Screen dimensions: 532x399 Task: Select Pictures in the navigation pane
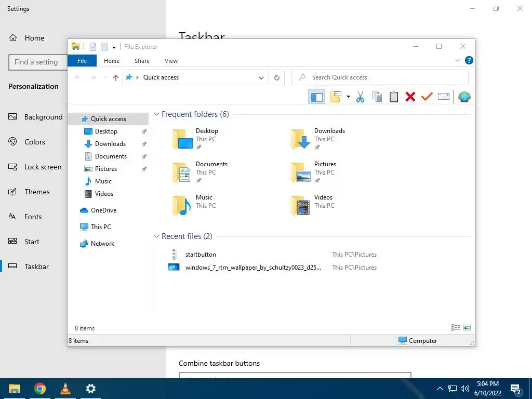coord(106,169)
